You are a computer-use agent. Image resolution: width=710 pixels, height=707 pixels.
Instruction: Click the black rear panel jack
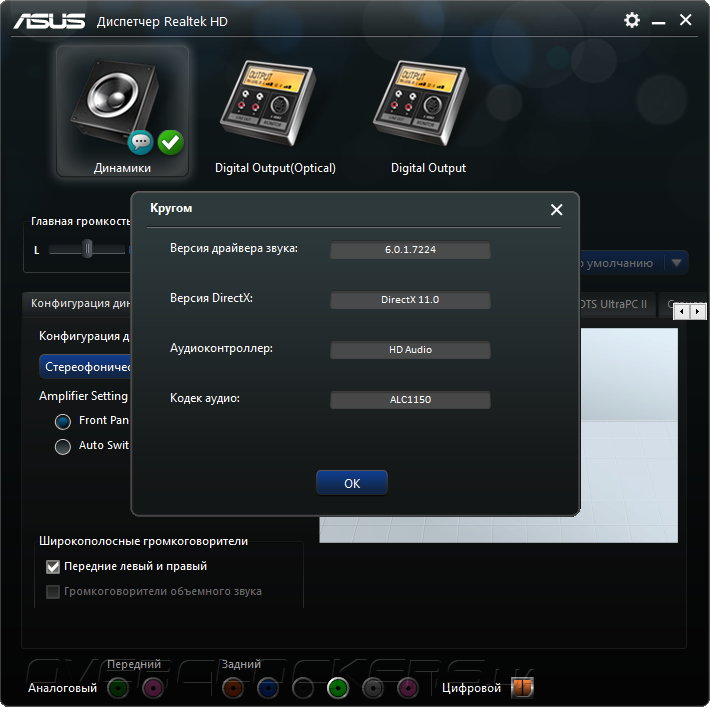303,688
